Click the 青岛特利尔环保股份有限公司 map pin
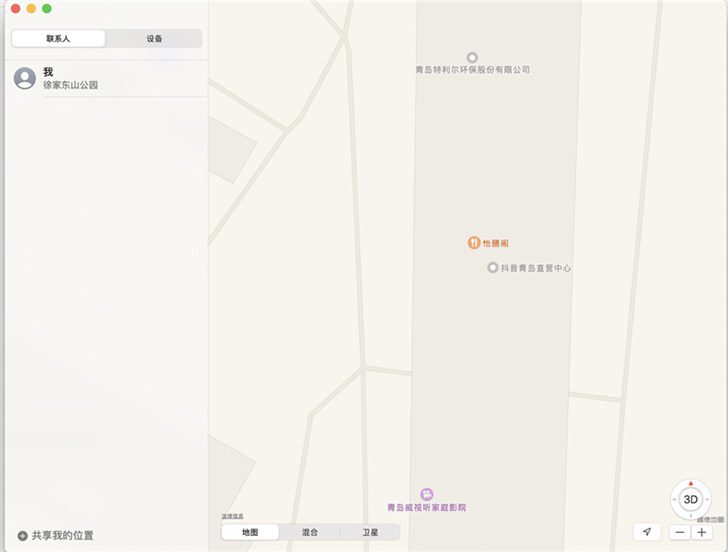 (472, 58)
